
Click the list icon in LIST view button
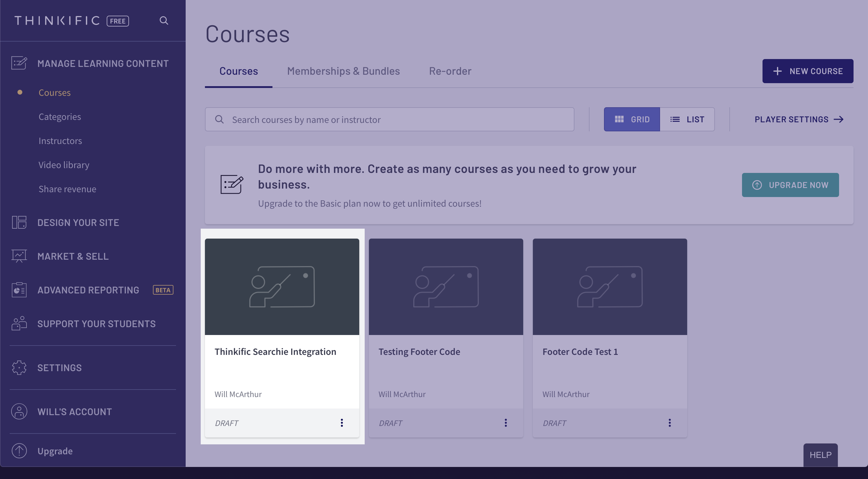coord(675,119)
